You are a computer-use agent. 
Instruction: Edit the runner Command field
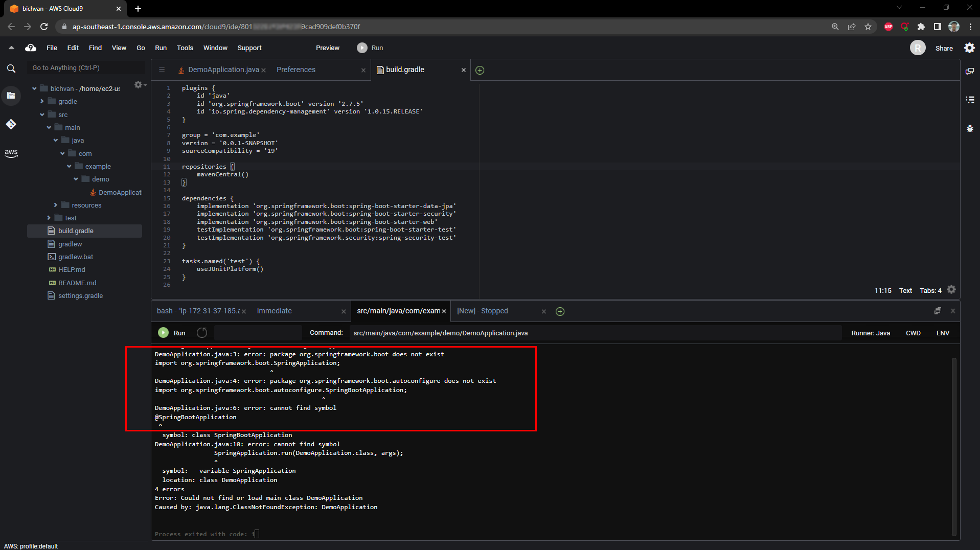596,333
